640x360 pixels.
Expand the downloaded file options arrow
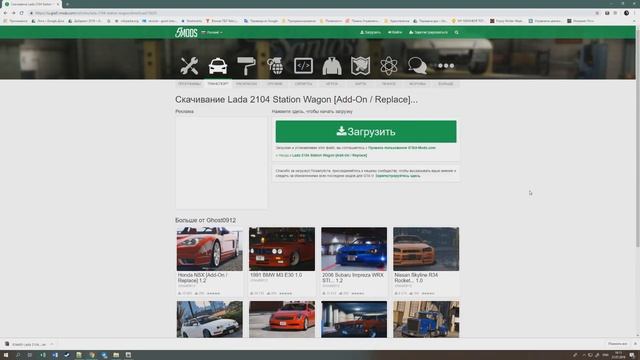tap(52, 344)
